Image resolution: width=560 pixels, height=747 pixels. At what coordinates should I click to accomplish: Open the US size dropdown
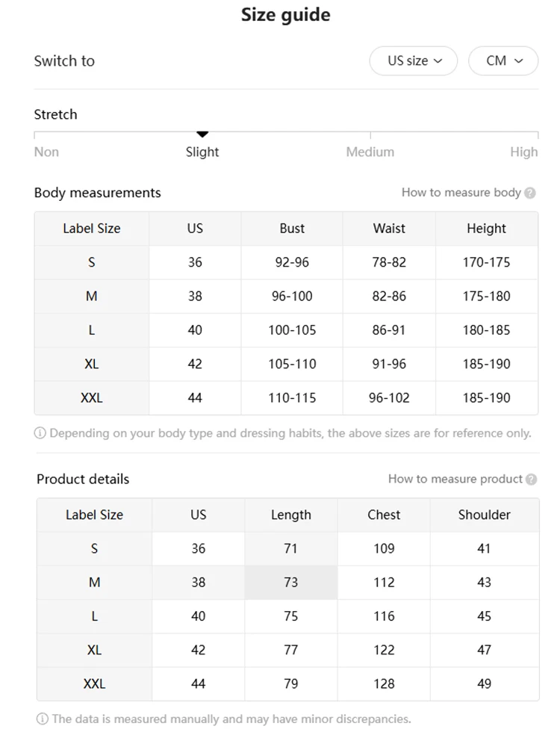click(x=413, y=61)
